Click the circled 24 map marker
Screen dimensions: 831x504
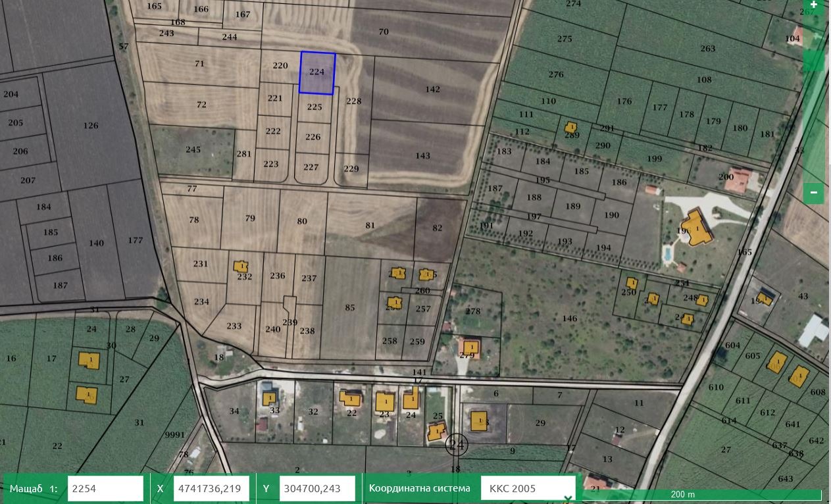pyautogui.click(x=457, y=445)
